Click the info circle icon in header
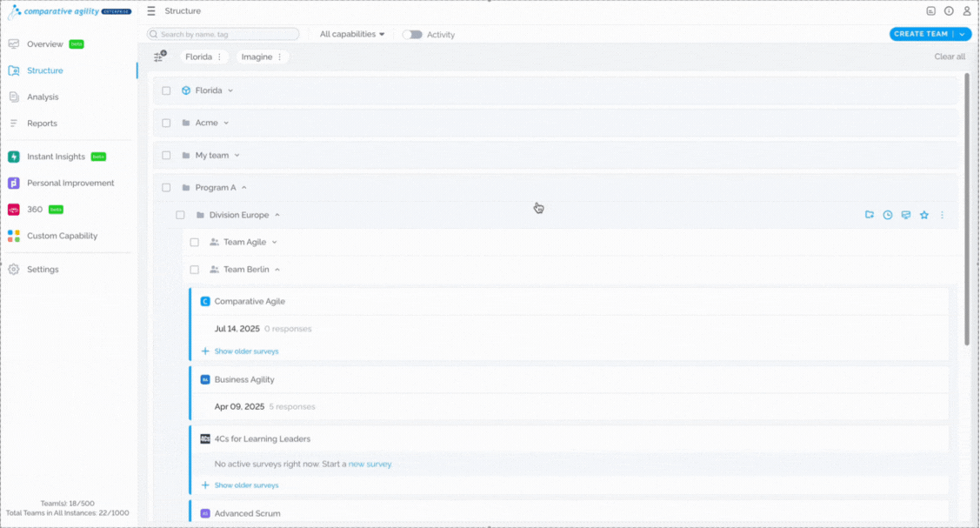This screenshot has width=980, height=528. click(949, 11)
